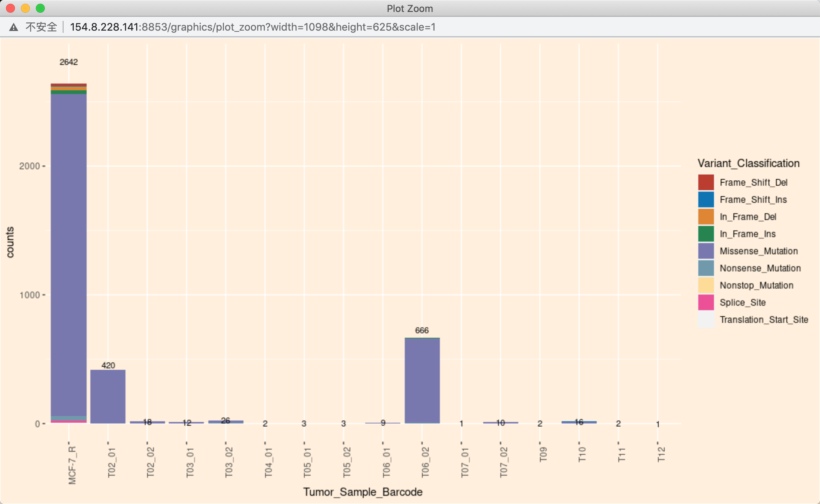This screenshot has height=504, width=820.
Task: Click the In_Frame_Del orange legend swatch
Action: pos(706,217)
